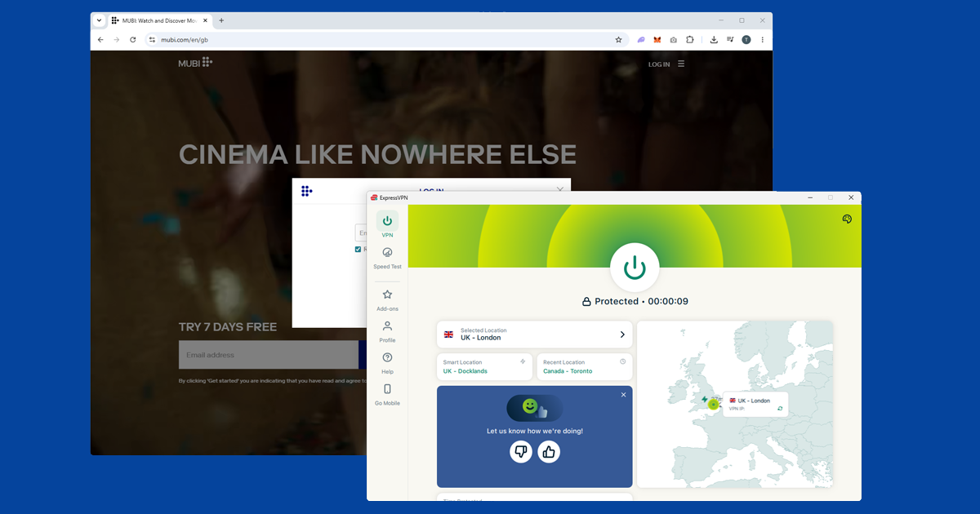The width and height of the screenshot is (980, 514).
Task: Open Chrome downloads
Action: (714, 39)
